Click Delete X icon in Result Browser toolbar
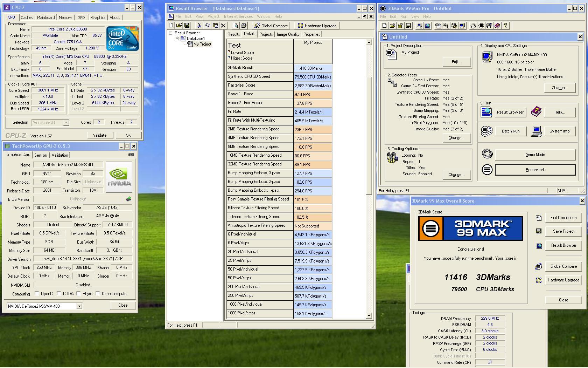Viewport: 588px width, 368px height. [223, 26]
